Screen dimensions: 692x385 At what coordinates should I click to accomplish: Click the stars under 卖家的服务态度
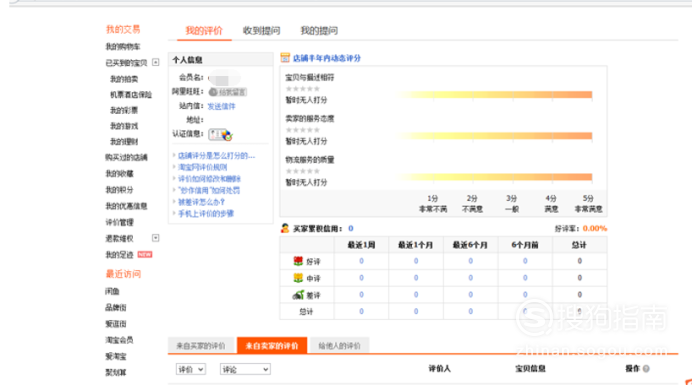(303, 130)
